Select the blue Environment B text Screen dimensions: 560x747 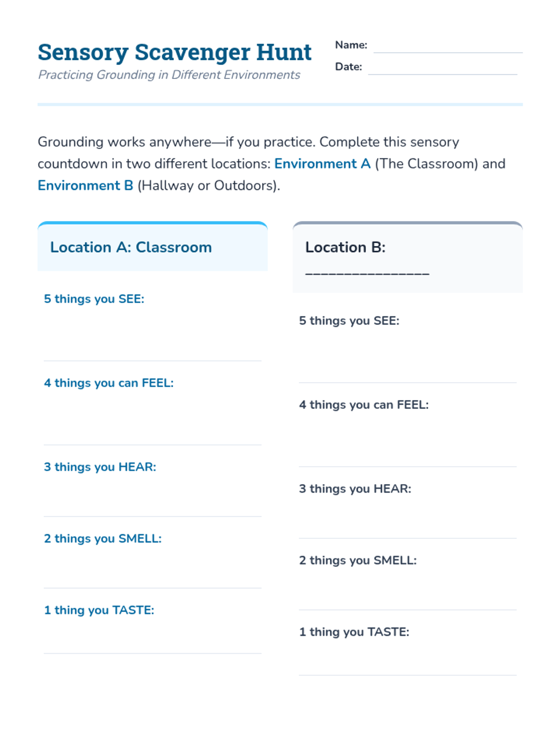click(x=85, y=186)
